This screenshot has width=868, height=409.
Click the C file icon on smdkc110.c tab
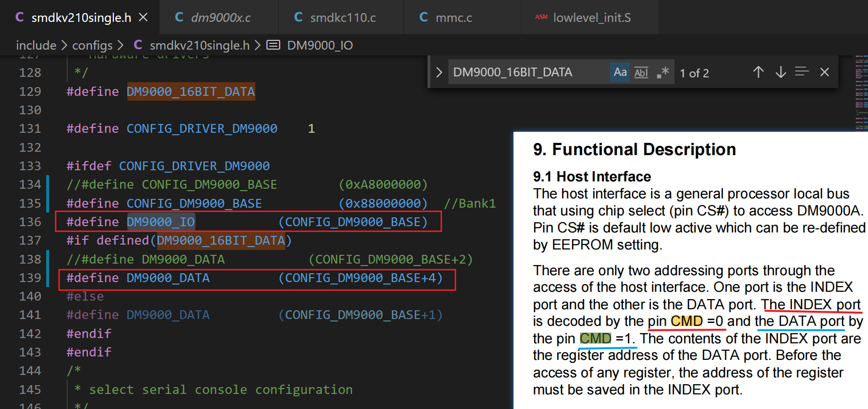[x=299, y=18]
